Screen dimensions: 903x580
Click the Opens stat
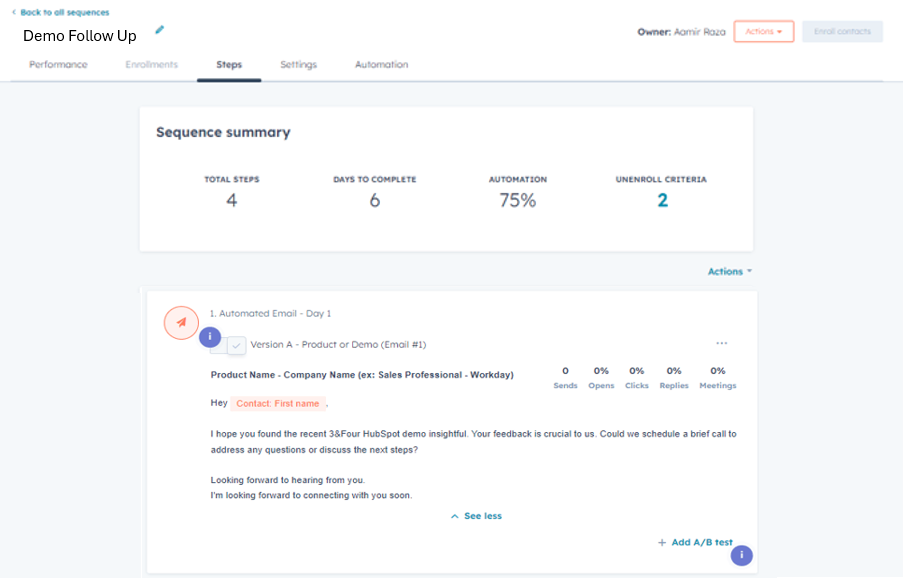pyautogui.click(x=601, y=378)
